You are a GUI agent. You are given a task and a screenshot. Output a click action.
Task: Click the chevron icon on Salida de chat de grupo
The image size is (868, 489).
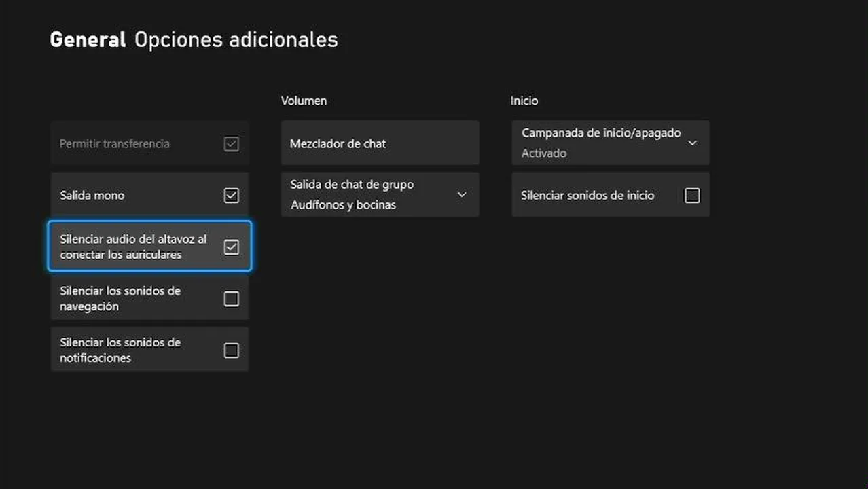click(462, 194)
